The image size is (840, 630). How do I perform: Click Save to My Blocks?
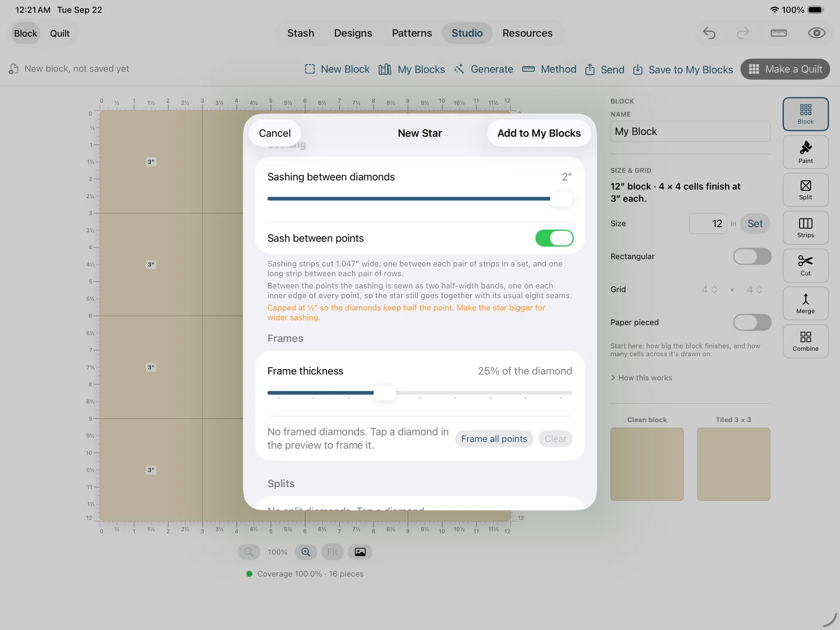[x=683, y=69]
